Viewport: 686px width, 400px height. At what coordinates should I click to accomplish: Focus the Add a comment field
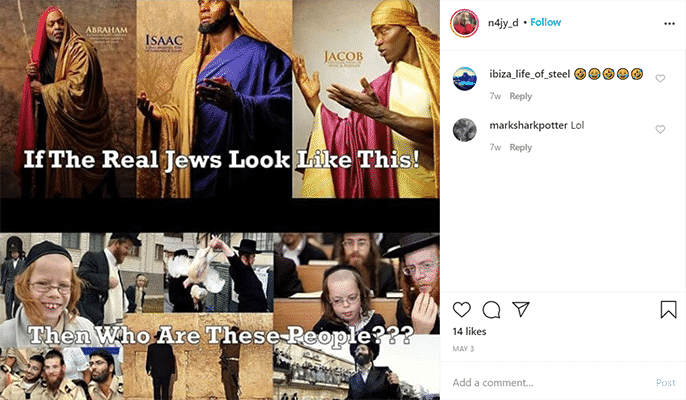coord(551,382)
